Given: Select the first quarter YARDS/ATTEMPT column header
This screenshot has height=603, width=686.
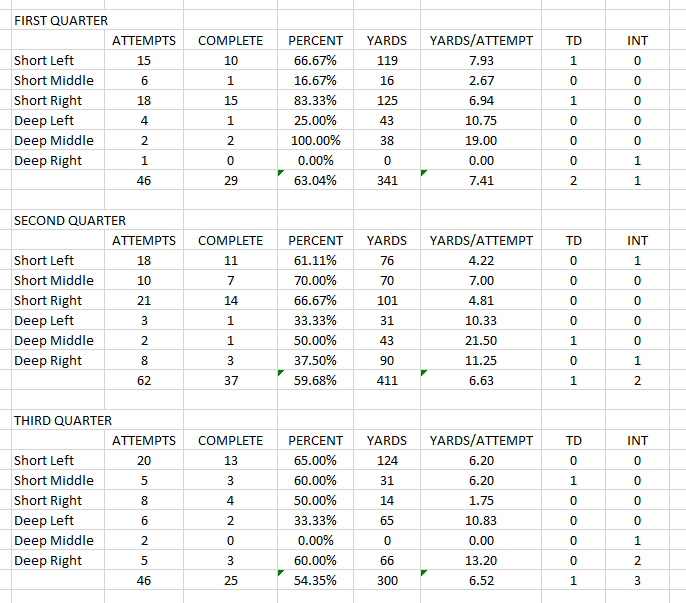Looking at the screenshot, I should (x=481, y=41).
